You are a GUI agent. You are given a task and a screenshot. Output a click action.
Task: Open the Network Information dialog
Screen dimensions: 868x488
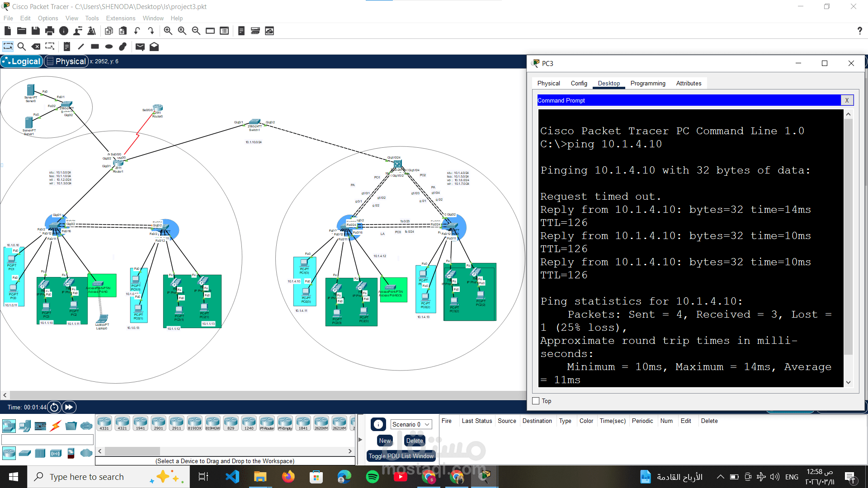coord(63,31)
